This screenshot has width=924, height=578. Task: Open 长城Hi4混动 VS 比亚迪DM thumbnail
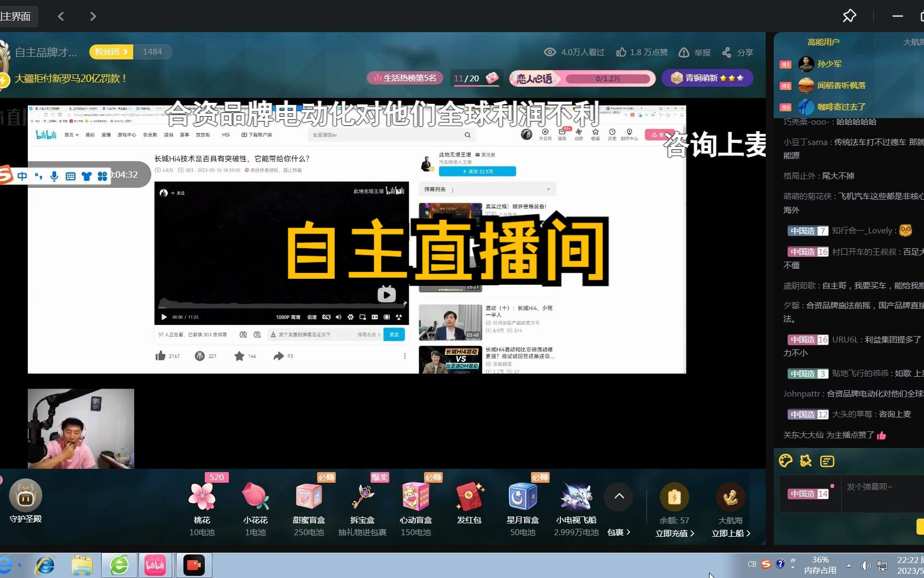pyautogui.click(x=450, y=360)
